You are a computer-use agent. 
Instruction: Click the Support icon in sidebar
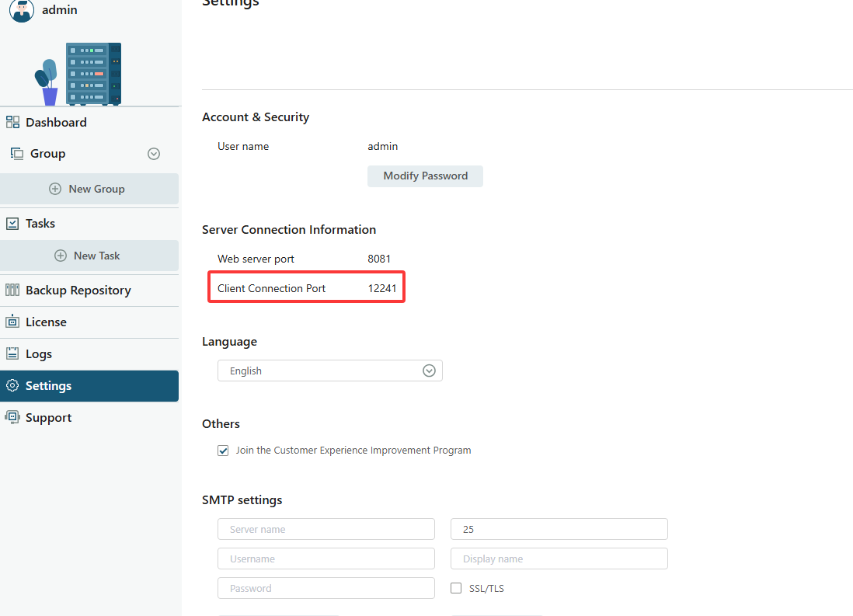12,418
